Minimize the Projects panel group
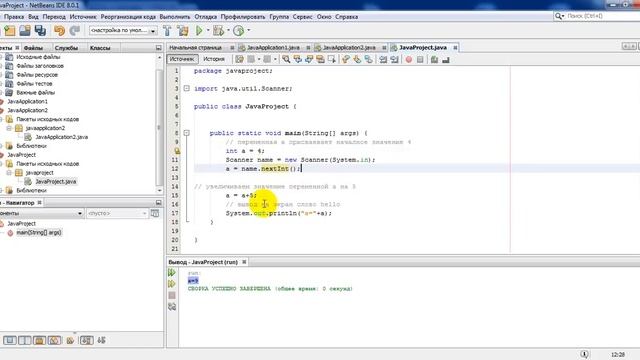The width and height of the screenshot is (640, 360). (159, 48)
